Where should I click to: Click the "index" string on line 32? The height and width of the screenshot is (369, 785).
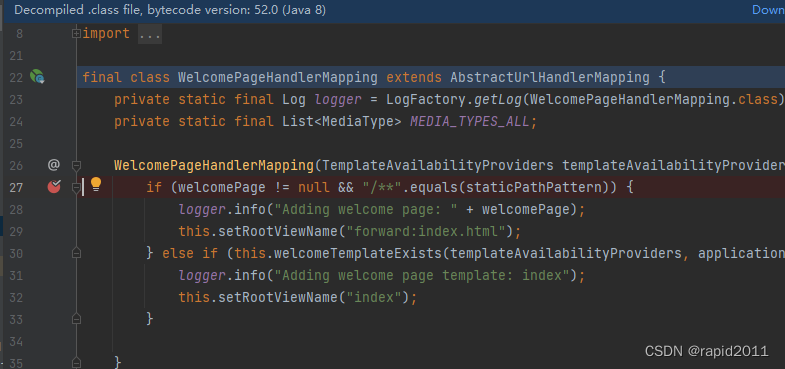374,297
